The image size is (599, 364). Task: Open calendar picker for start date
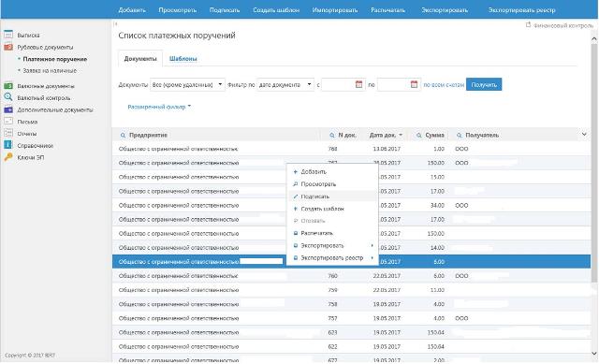point(358,84)
